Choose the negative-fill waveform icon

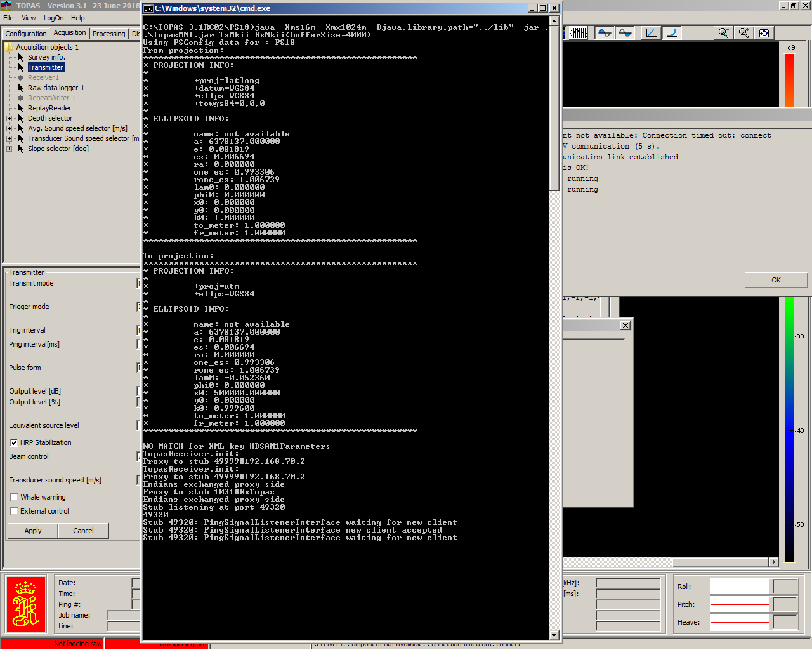625,33
